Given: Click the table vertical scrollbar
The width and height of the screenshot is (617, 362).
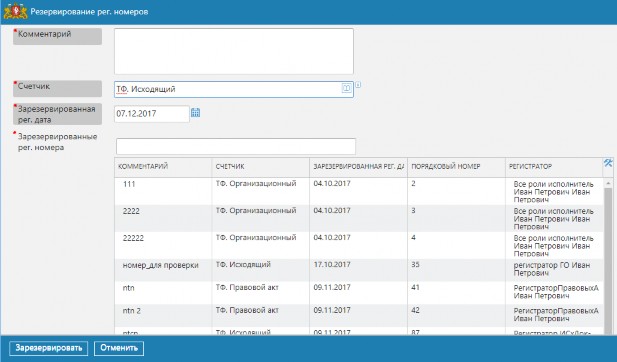Looking at the screenshot, I should tap(608, 256).
